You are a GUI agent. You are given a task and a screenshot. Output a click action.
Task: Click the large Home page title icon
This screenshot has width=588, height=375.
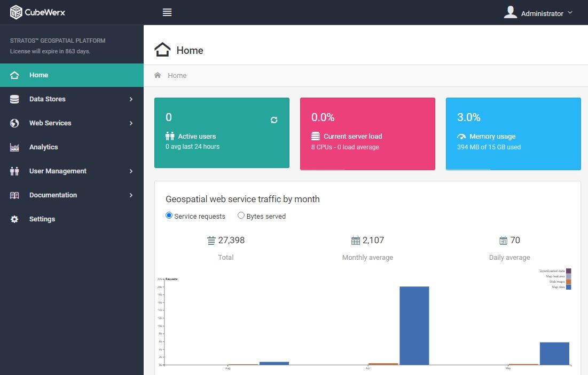pyautogui.click(x=162, y=50)
